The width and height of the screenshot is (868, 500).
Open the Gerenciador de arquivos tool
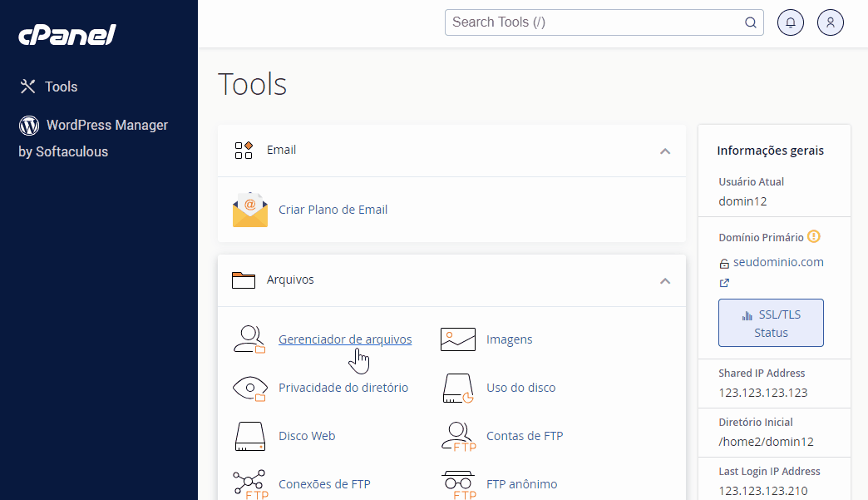pyautogui.click(x=345, y=339)
